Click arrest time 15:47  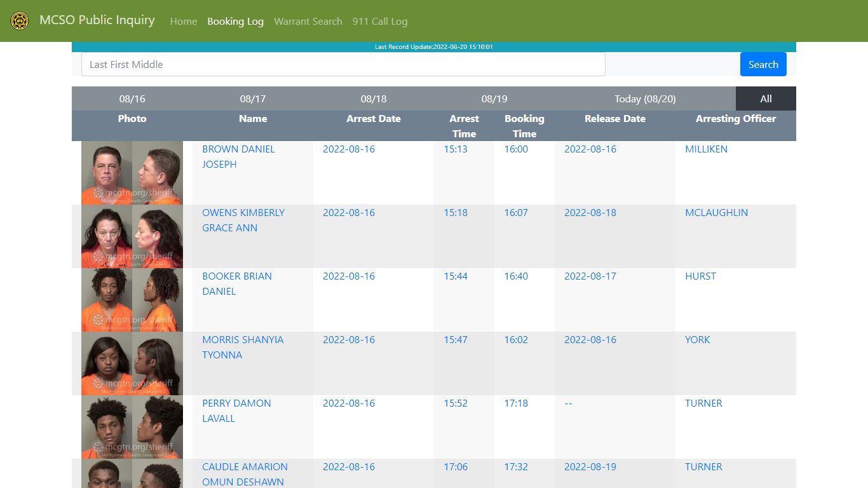456,339
